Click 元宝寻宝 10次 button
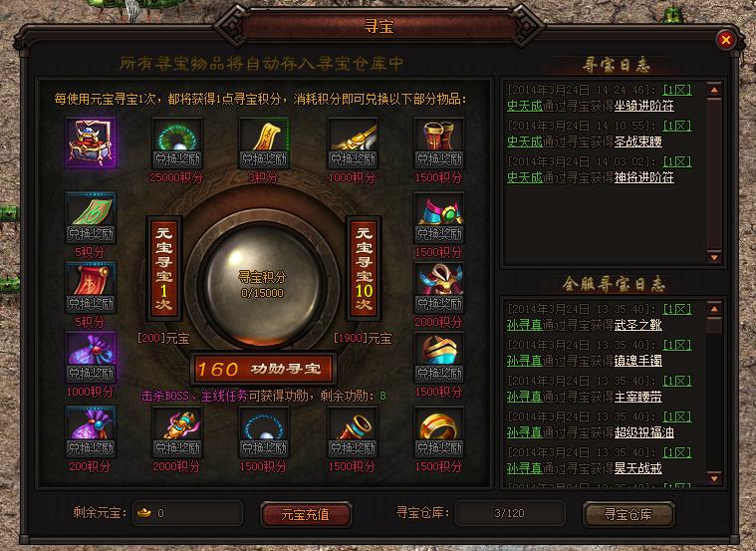 tap(364, 268)
